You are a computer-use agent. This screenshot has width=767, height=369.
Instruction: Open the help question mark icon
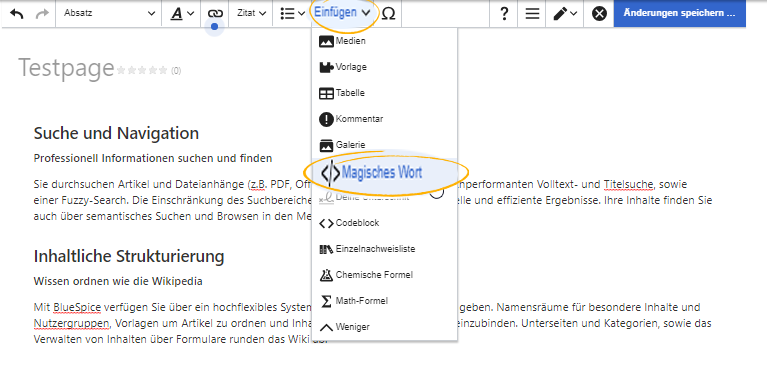tap(504, 14)
